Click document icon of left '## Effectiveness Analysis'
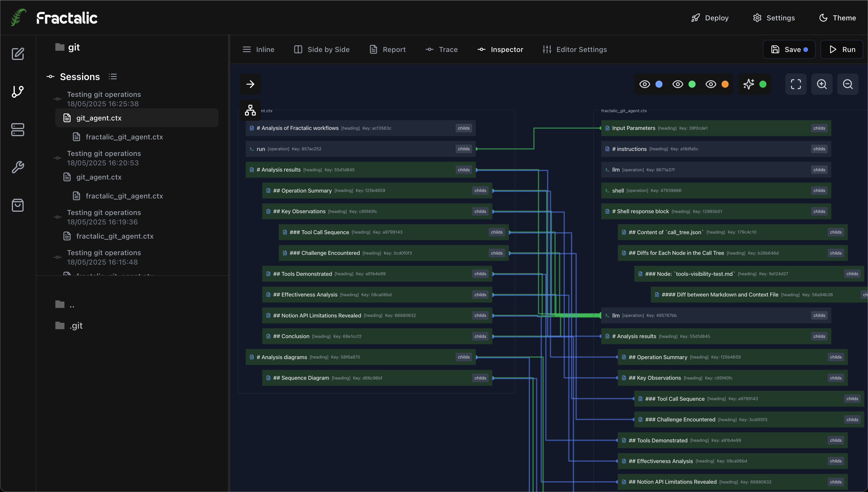This screenshot has height=492, width=868. pyautogui.click(x=268, y=295)
